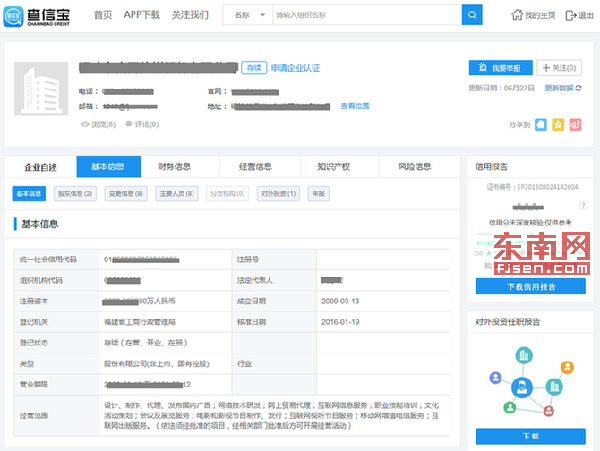The width and height of the screenshot is (600, 451).
Task: Switch to 财务信息 tab
Action: pyautogui.click(x=174, y=167)
